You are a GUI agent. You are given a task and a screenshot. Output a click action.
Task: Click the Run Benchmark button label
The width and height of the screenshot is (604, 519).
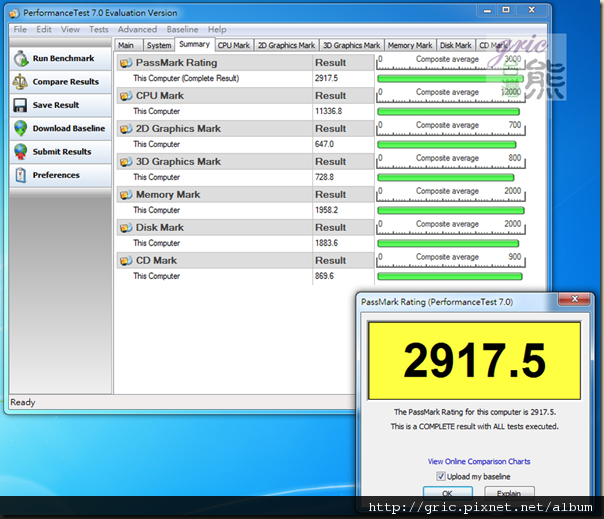click(x=64, y=59)
